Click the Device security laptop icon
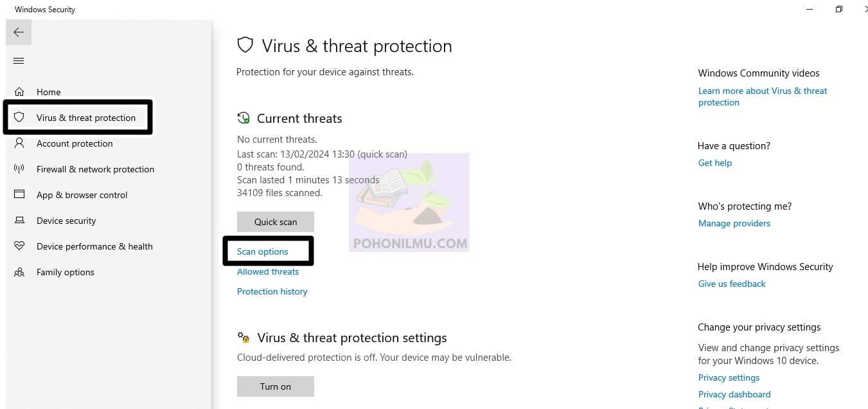Screen dimensions: 868x409 pyautogui.click(x=19, y=221)
